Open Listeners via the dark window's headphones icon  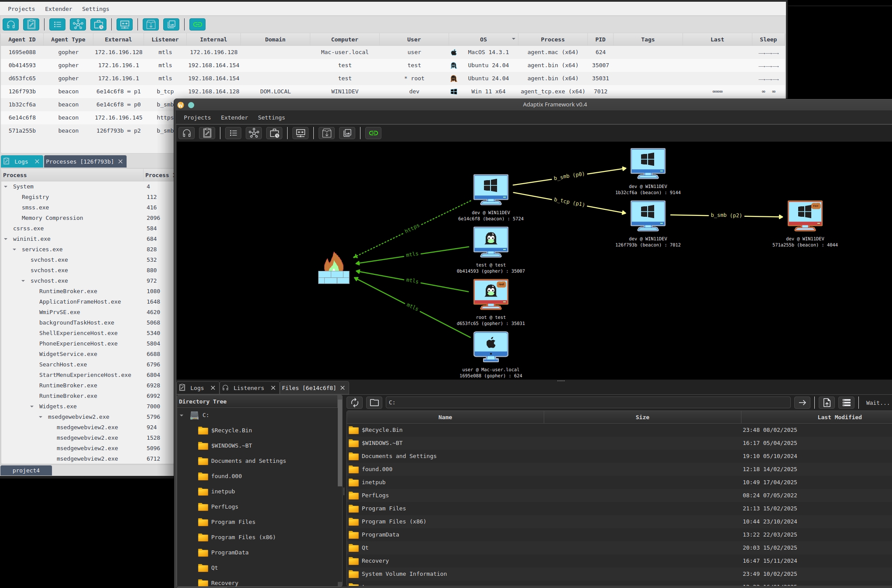coord(187,133)
